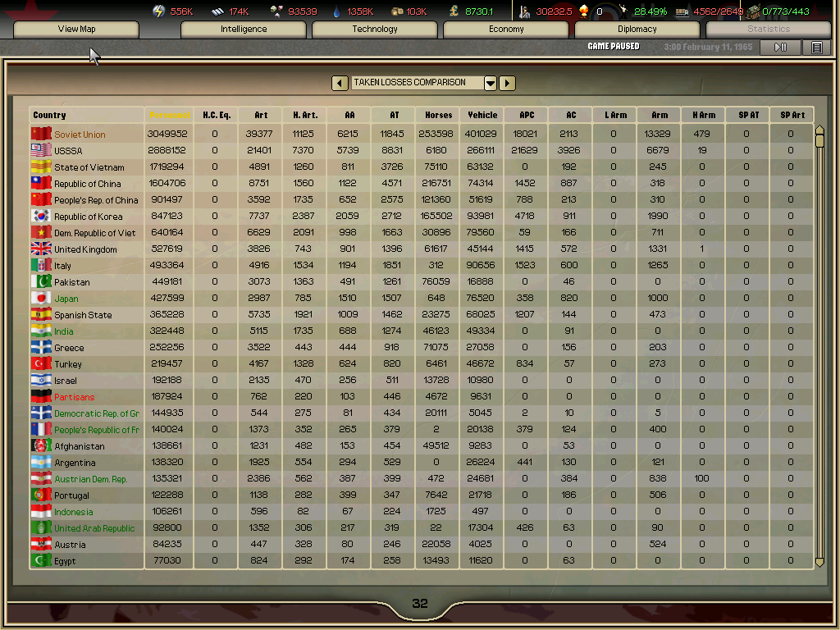Viewport: 840px width, 630px height.
Task: Toggle game pause with play/pause button
Action: pyautogui.click(x=780, y=48)
